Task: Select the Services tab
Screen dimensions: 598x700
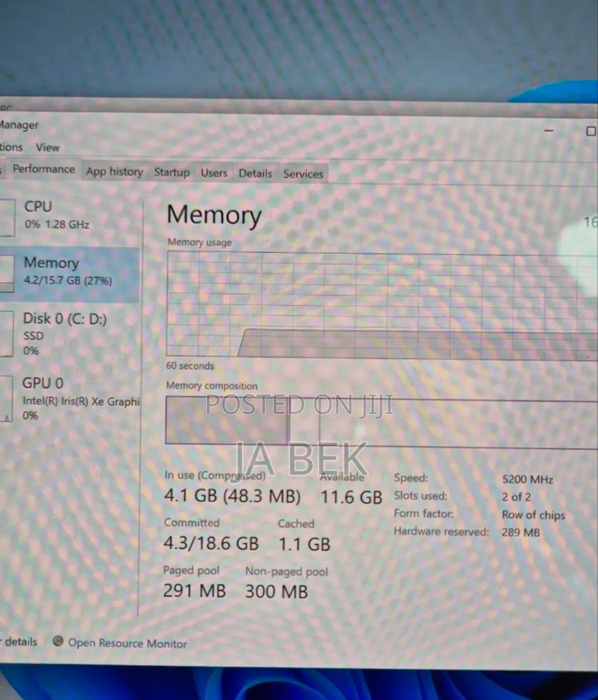Action: click(303, 174)
